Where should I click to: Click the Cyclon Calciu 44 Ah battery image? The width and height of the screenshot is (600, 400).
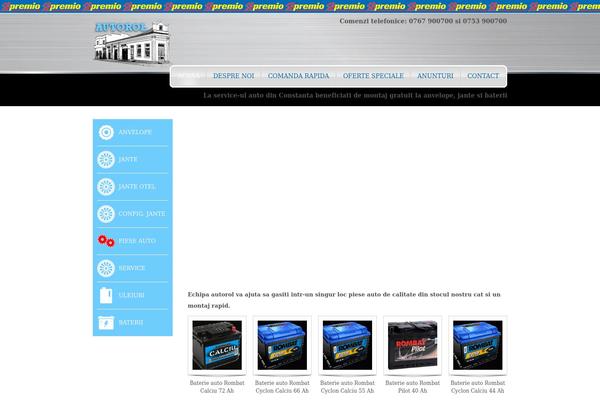point(478,345)
